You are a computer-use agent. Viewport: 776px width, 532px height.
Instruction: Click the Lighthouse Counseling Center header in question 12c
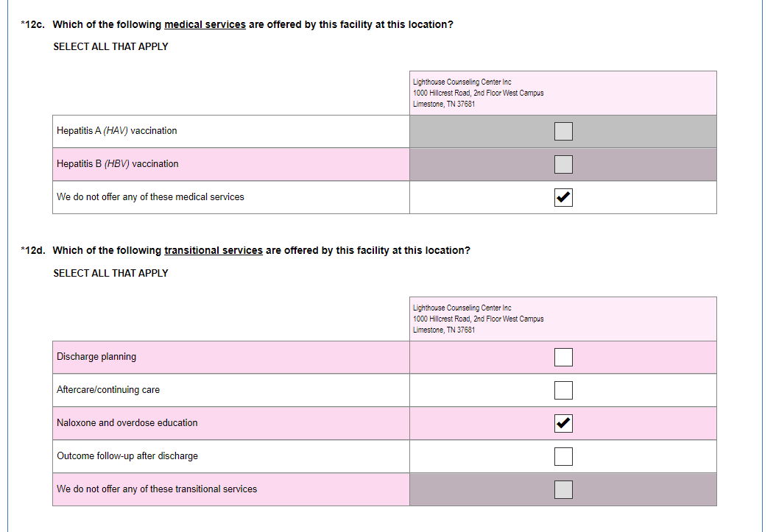[x=479, y=93]
